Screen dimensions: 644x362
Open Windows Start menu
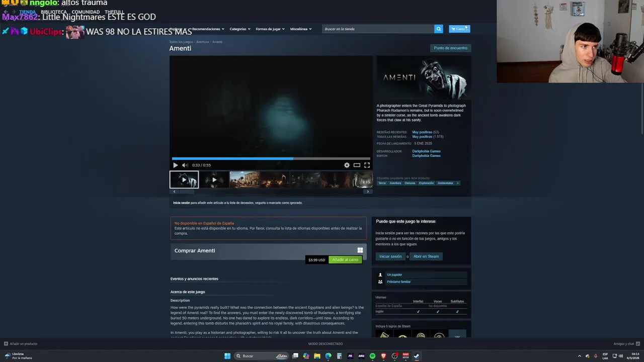coord(227,356)
